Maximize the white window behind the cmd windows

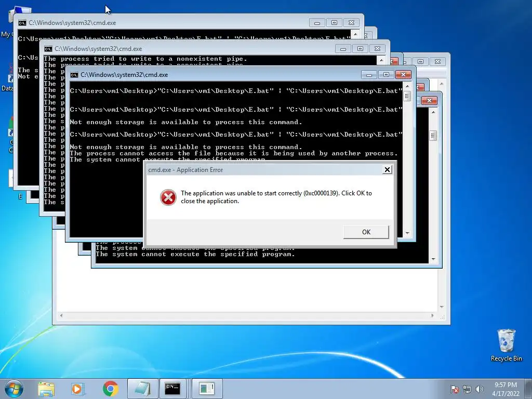421,61
